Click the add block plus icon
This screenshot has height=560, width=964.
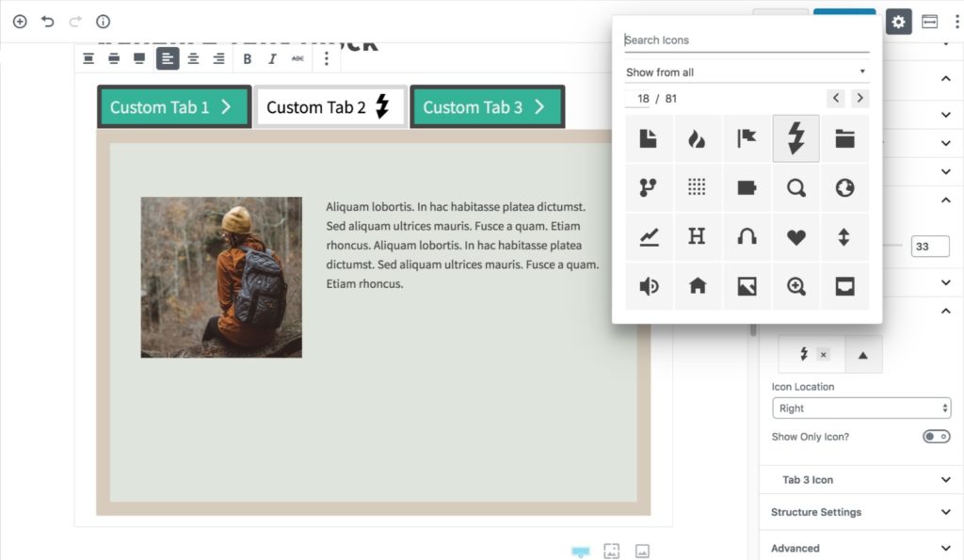point(20,22)
